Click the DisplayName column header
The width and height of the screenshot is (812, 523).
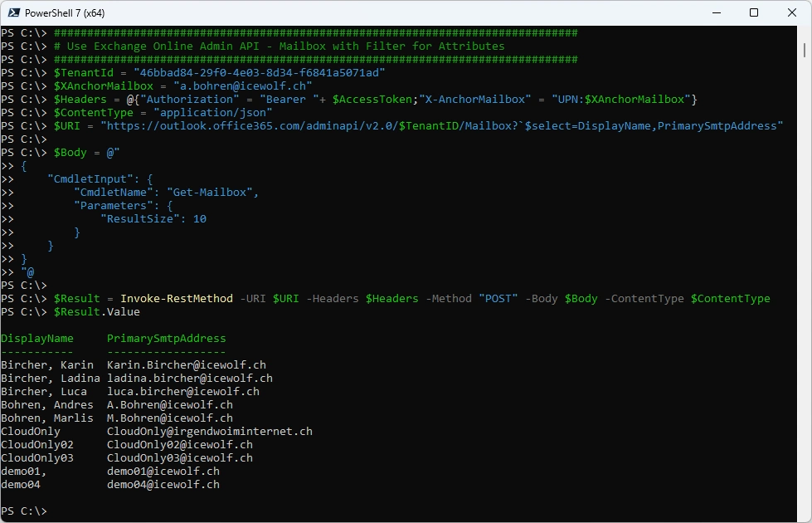(x=36, y=339)
